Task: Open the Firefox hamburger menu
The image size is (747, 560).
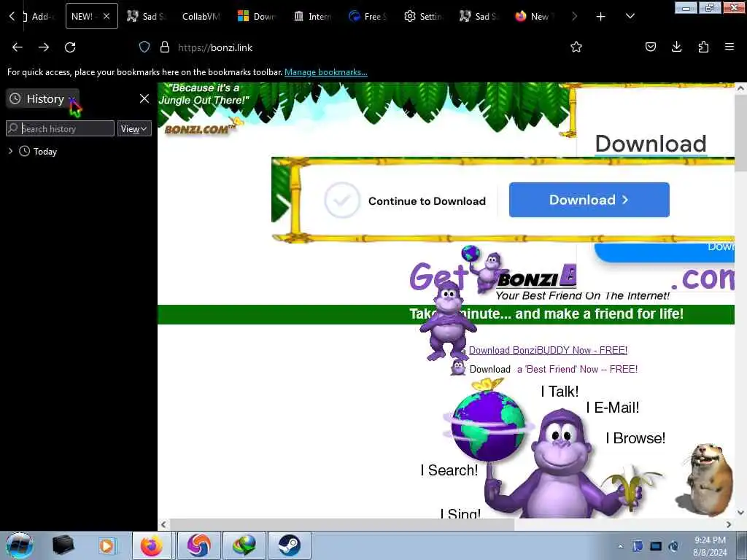Action: (x=729, y=47)
